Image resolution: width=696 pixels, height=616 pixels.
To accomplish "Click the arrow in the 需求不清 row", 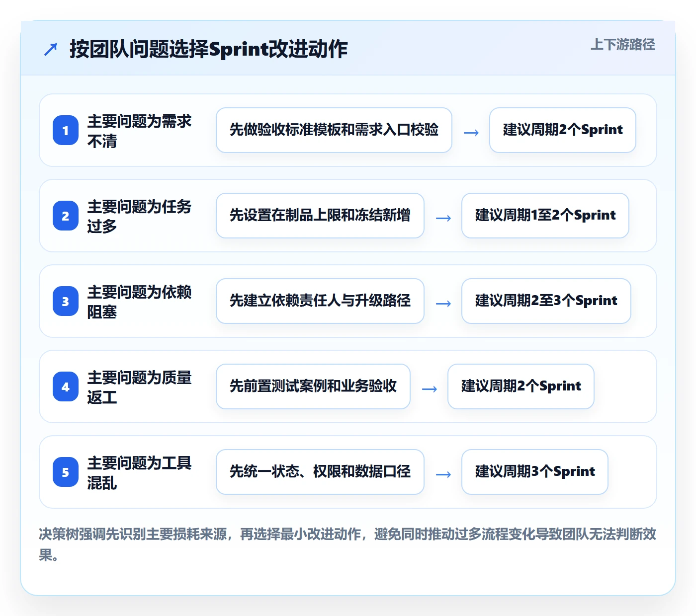I will 471,132.
